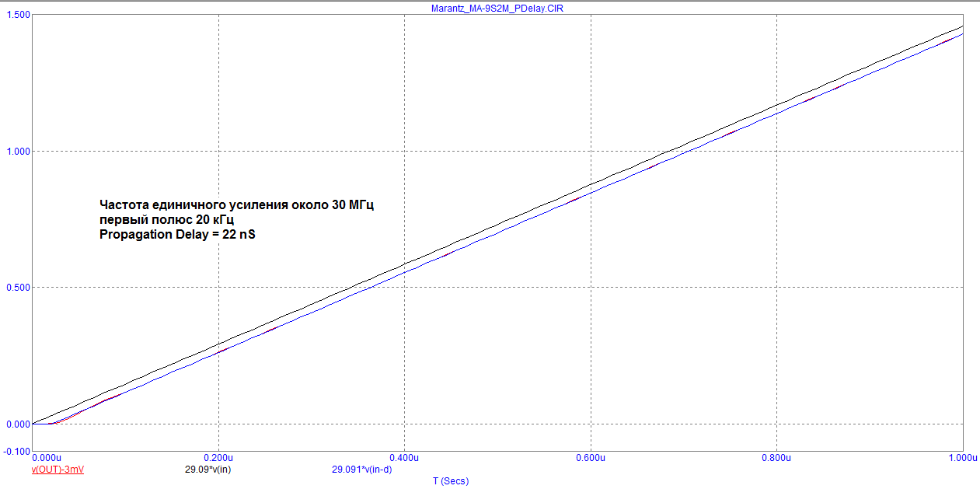This screenshot has height=489, width=980.
Task: Select the 29.091*v(in-d) trace label
Action: pos(364,470)
